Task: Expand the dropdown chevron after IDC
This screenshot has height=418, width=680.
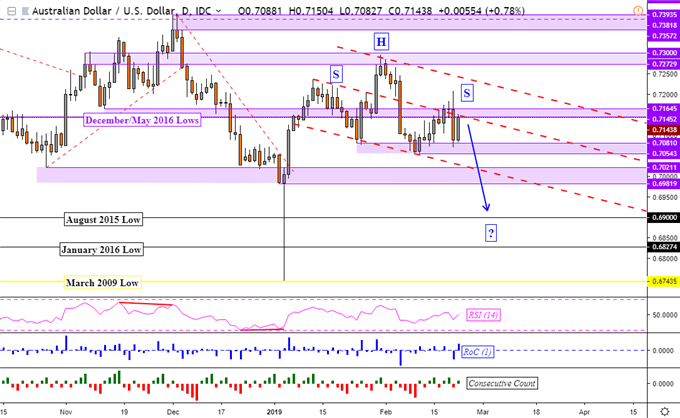Action: point(218,11)
